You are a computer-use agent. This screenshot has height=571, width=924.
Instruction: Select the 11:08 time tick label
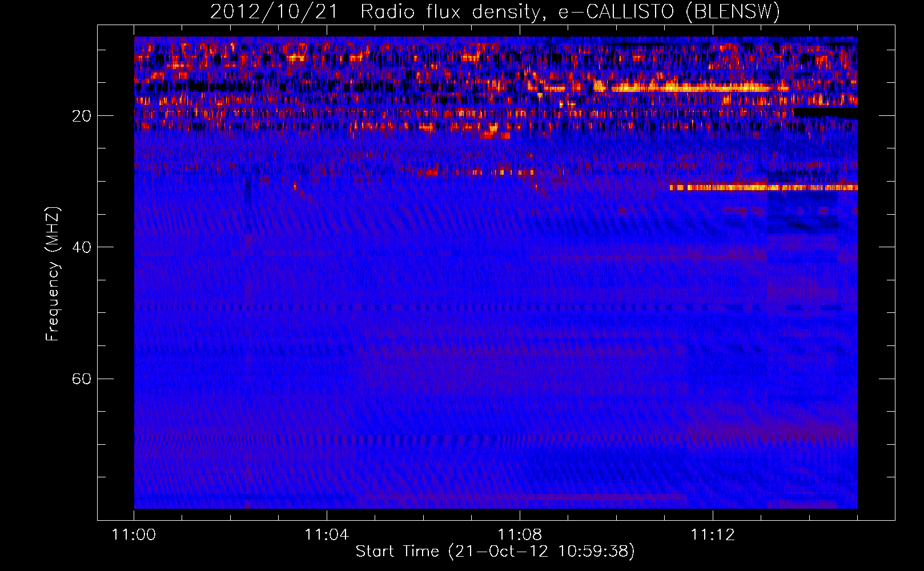click(520, 535)
